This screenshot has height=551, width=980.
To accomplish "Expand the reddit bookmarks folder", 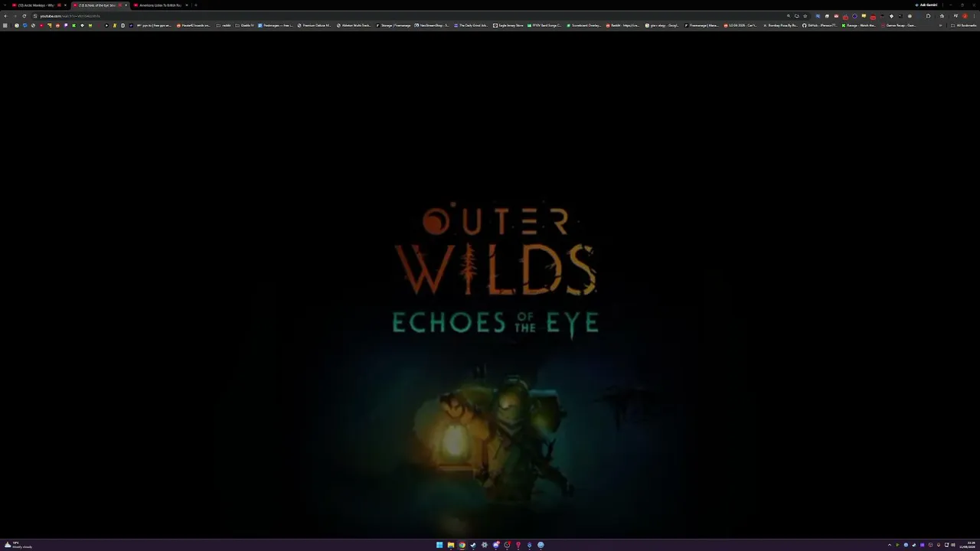I will [224, 25].
